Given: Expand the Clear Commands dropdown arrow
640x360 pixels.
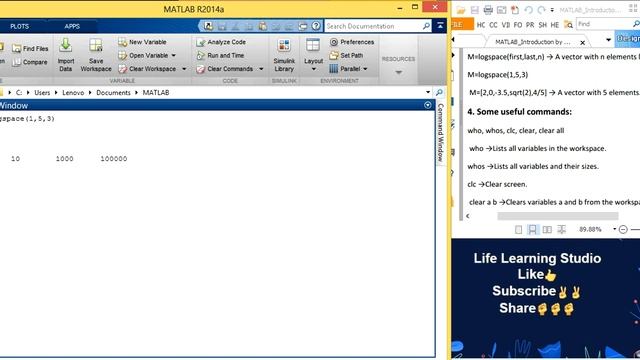Looking at the screenshot, I should pos(261,69).
